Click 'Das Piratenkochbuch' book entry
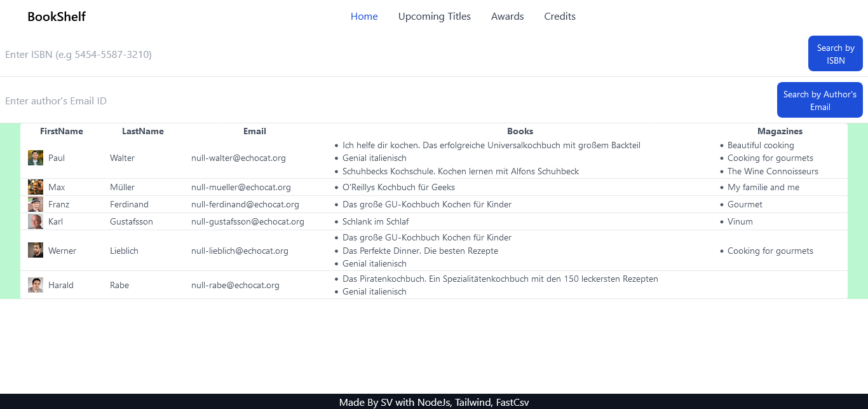 [x=500, y=279]
